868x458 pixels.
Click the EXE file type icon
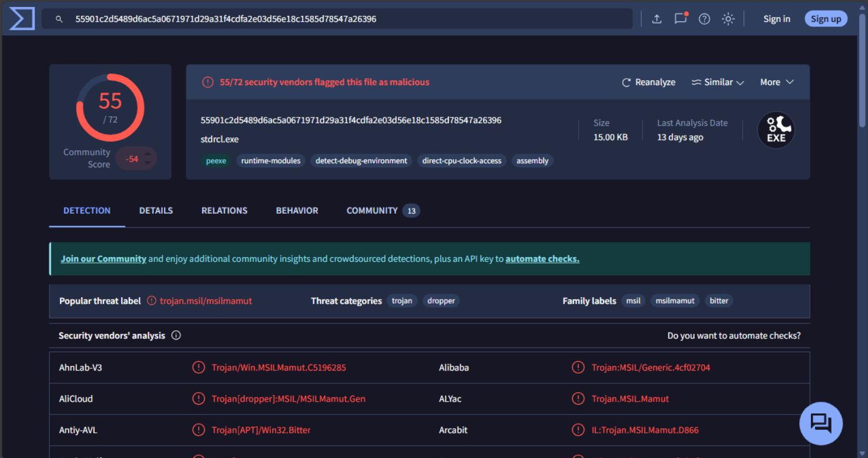(x=776, y=130)
